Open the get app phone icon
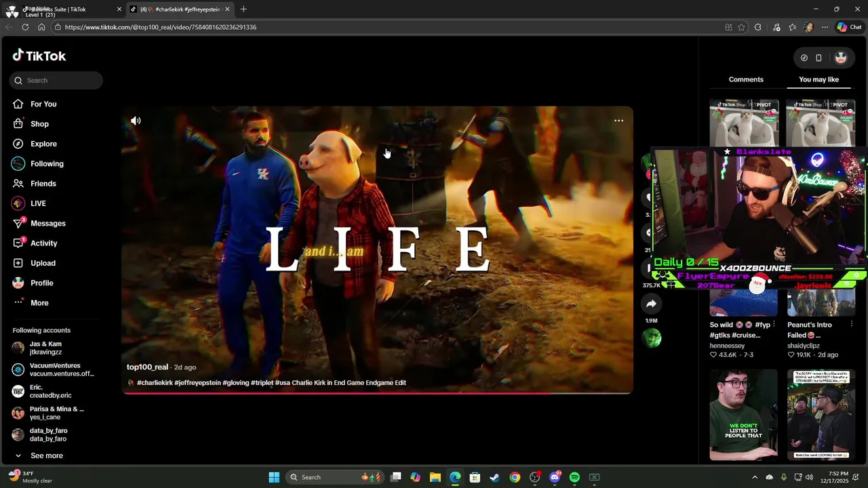 click(x=818, y=58)
